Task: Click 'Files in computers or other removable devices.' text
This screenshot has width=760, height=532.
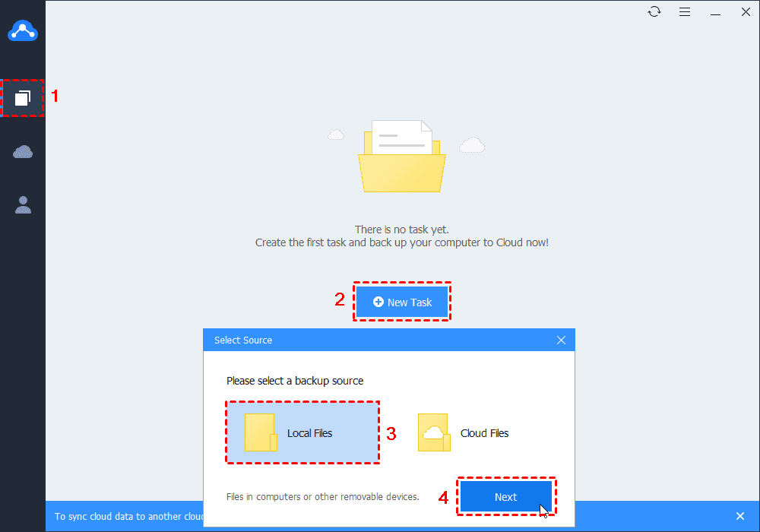Action: point(323,496)
